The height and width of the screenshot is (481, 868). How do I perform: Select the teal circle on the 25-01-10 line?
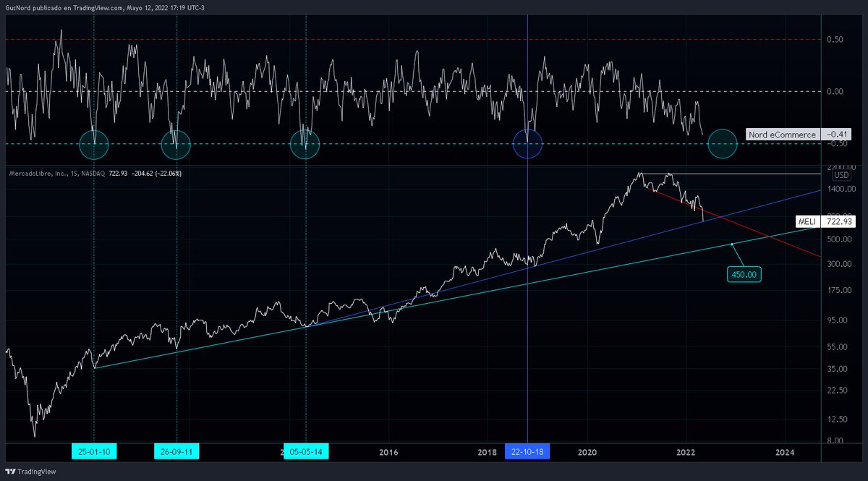point(94,143)
